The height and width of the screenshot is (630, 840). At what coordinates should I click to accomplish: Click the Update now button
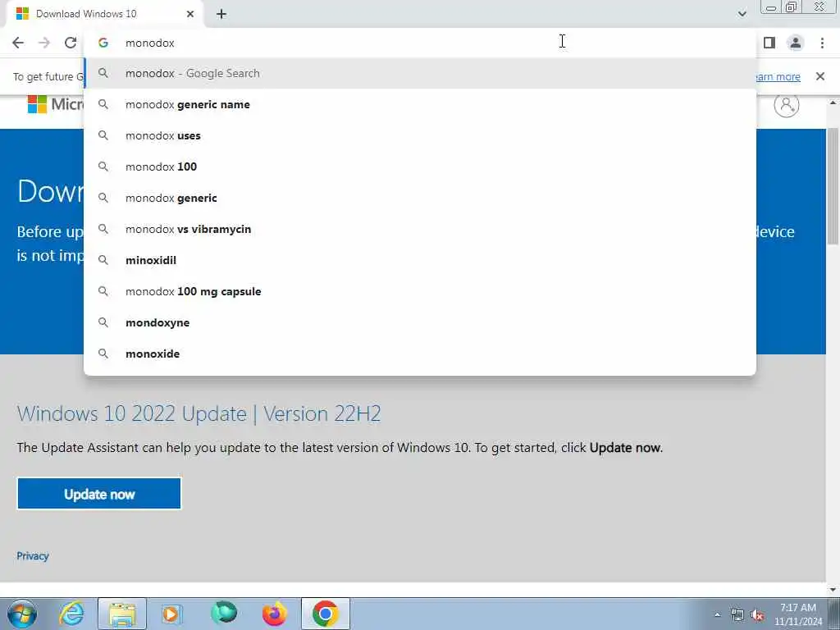pyautogui.click(x=99, y=493)
